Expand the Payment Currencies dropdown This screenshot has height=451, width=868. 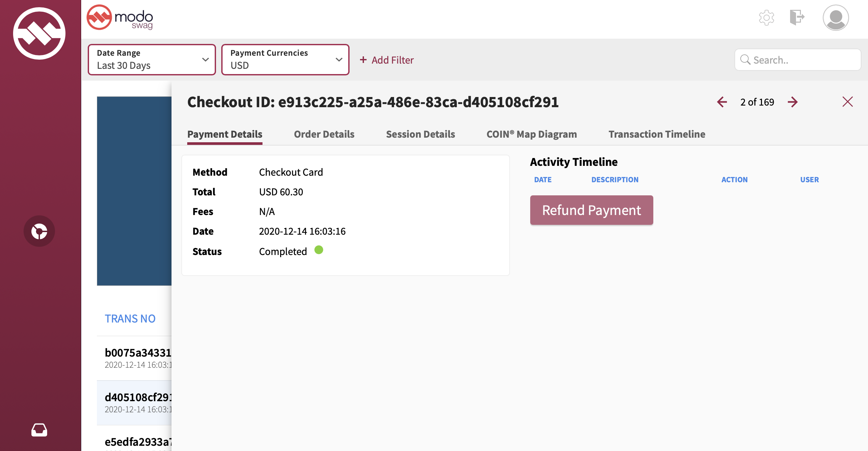tap(285, 60)
